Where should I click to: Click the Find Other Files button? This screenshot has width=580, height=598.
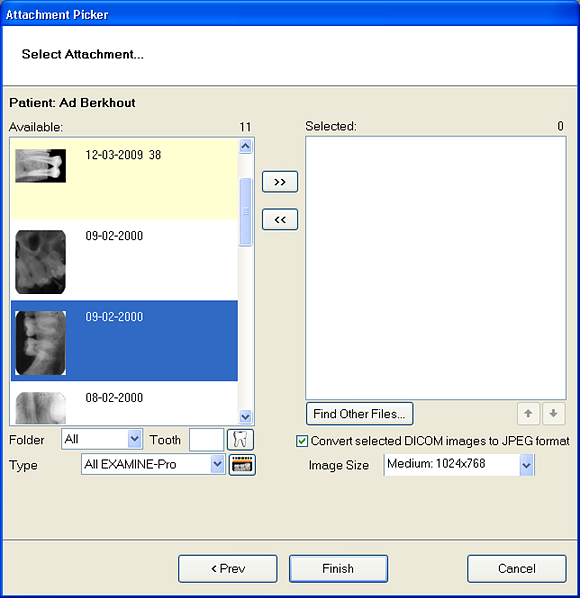coord(359,414)
